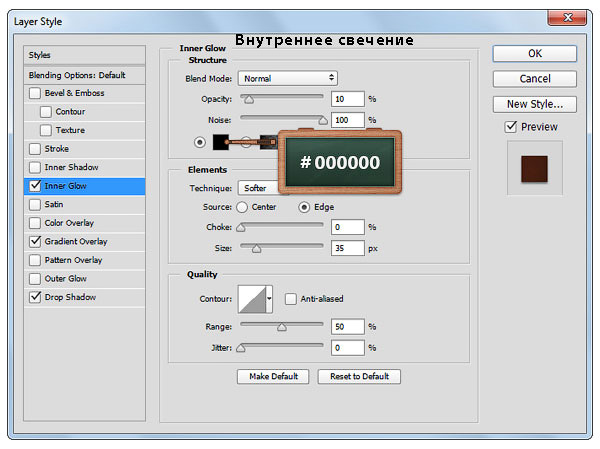Click the Reset to Default button
600x449 pixels.
tap(359, 377)
